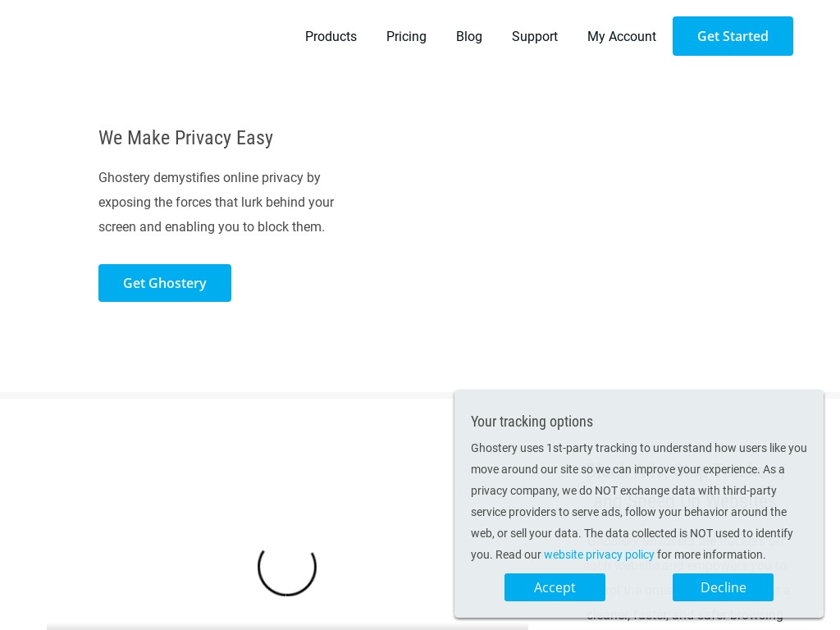Go to the Pricing page

(406, 36)
